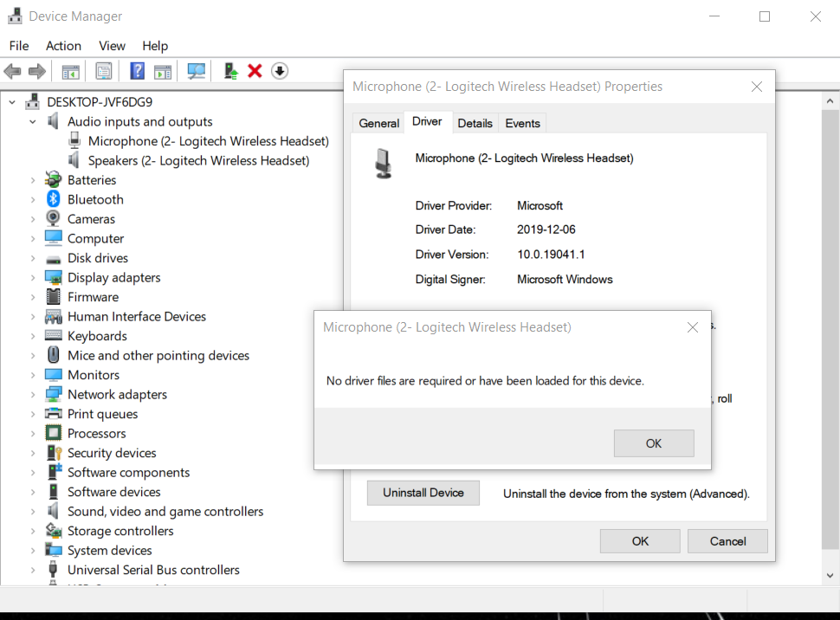Click the Firmware chip icon

point(53,296)
